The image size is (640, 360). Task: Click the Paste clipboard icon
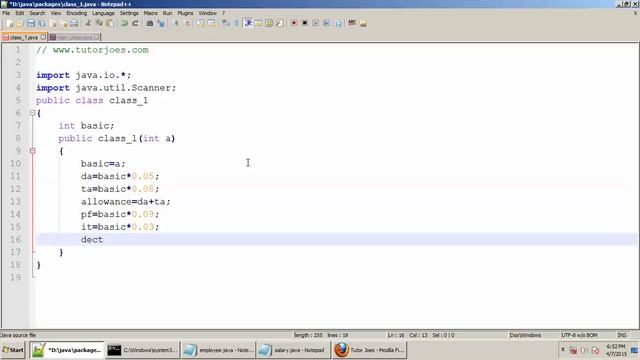(x=110, y=23)
